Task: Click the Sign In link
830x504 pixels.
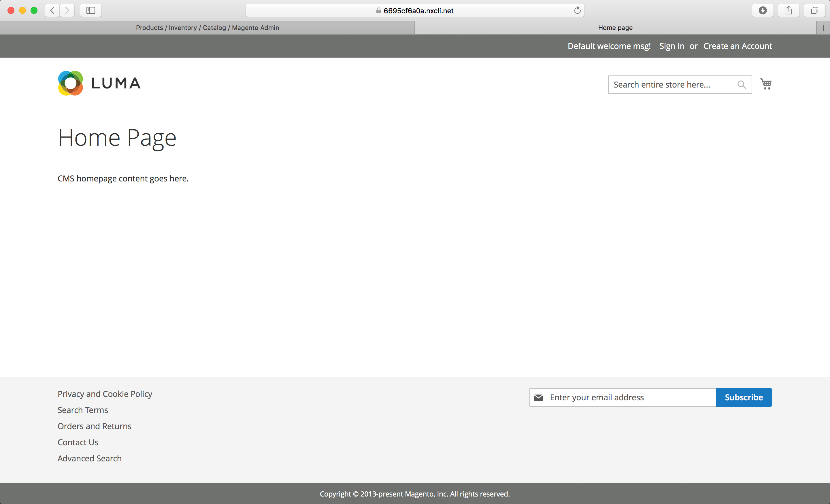Action: coord(672,46)
